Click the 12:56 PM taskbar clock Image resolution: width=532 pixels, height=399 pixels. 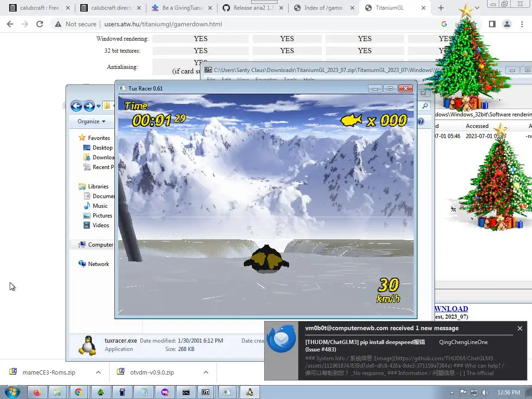click(508, 393)
